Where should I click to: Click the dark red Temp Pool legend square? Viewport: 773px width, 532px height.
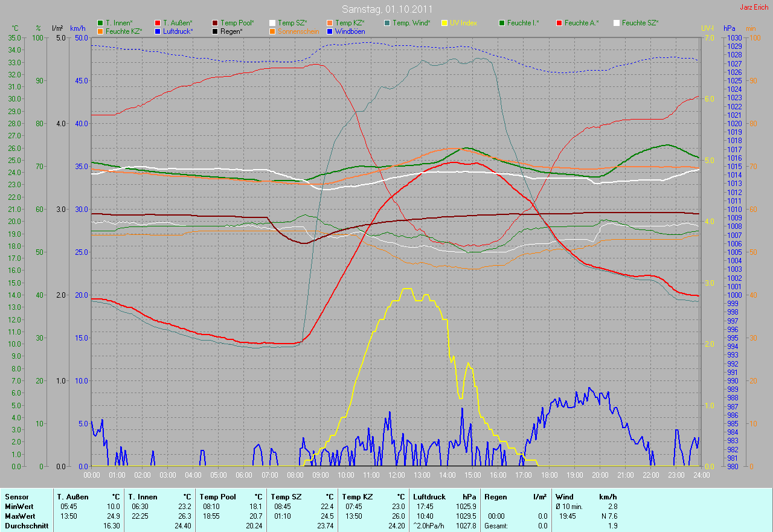point(216,23)
